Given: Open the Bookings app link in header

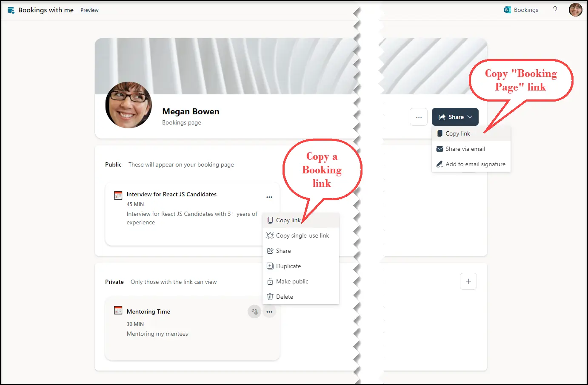Looking at the screenshot, I should click(521, 10).
